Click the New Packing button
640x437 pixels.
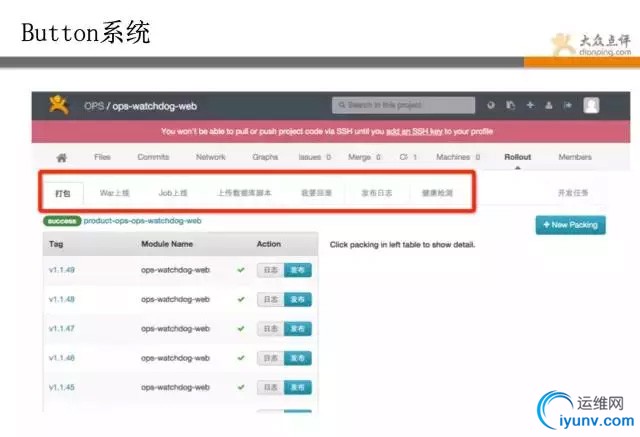pyautogui.click(x=570, y=225)
